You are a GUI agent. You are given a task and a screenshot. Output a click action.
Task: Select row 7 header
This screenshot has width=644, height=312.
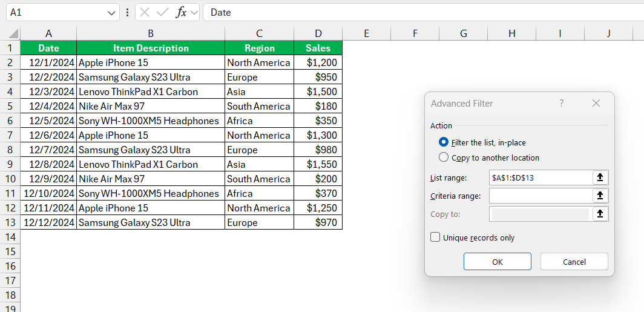[10, 135]
